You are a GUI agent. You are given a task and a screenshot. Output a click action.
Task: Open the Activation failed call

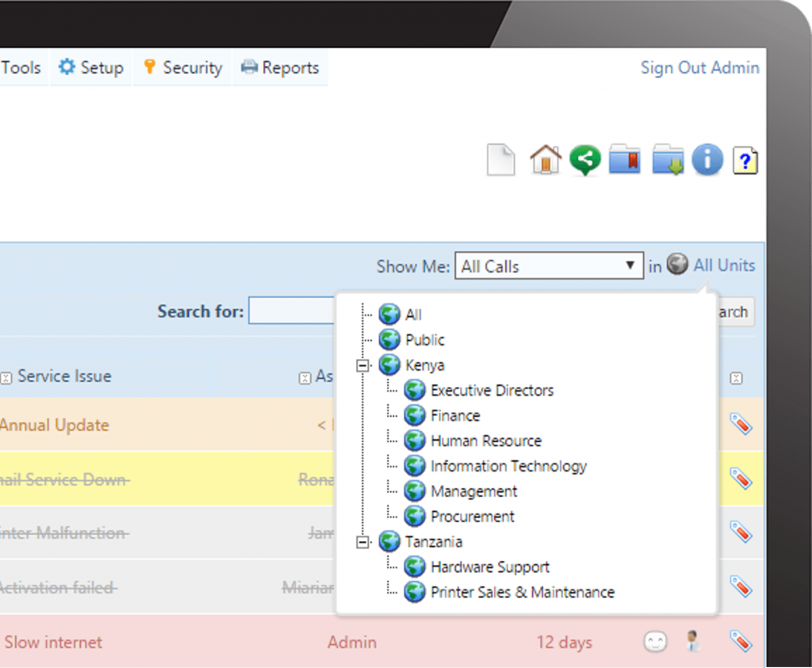pos(59,588)
